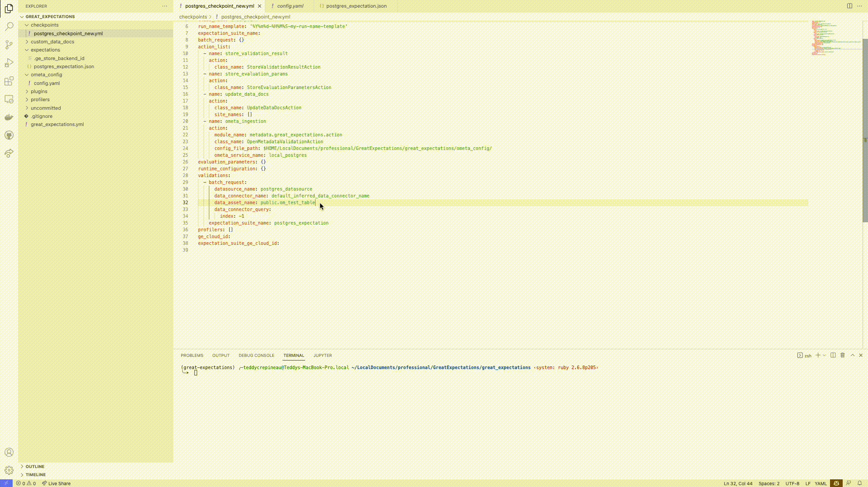Expand the custom_data_docs folder
The image size is (868, 487).
(x=52, y=42)
